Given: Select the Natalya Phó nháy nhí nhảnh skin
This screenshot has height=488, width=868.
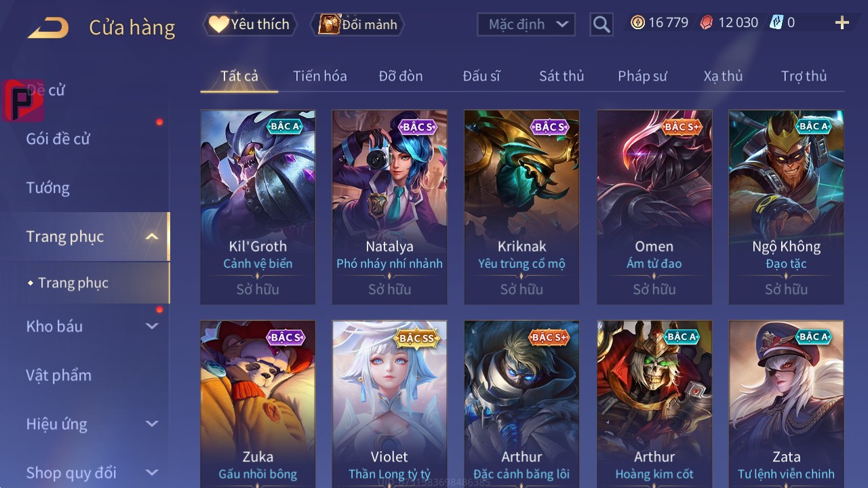Looking at the screenshot, I should [390, 207].
